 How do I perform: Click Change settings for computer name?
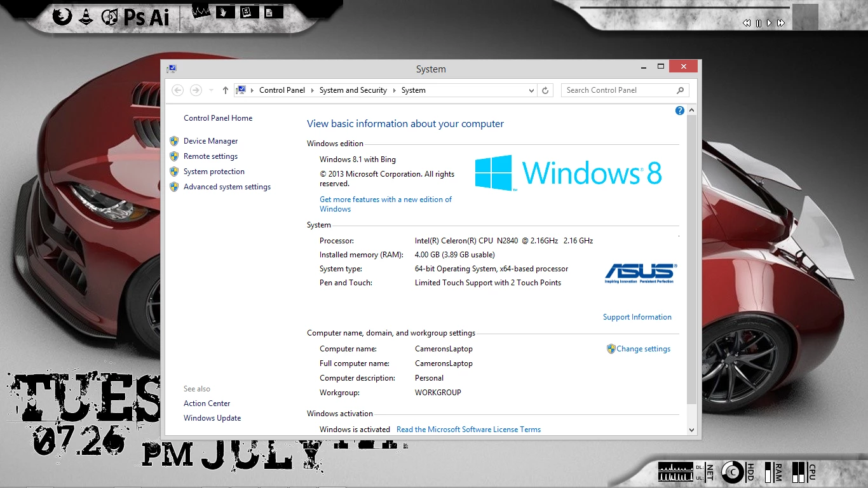(643, 349)
